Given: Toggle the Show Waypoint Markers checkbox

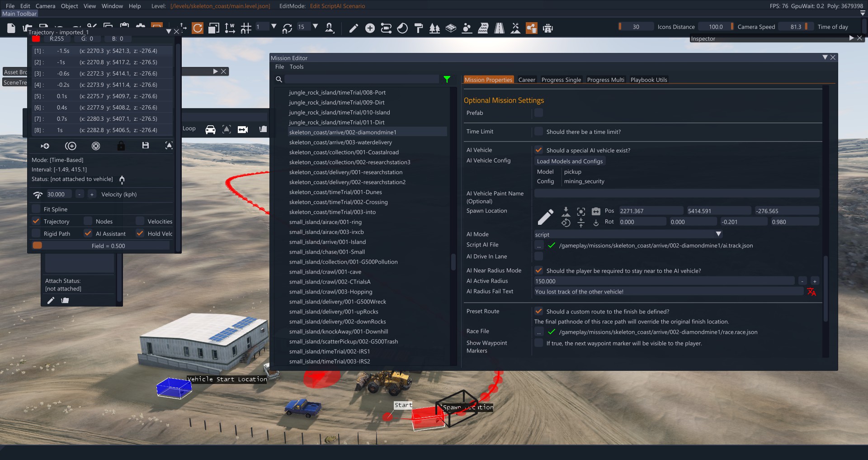Looking at the screenshot, I should point(538,343).
